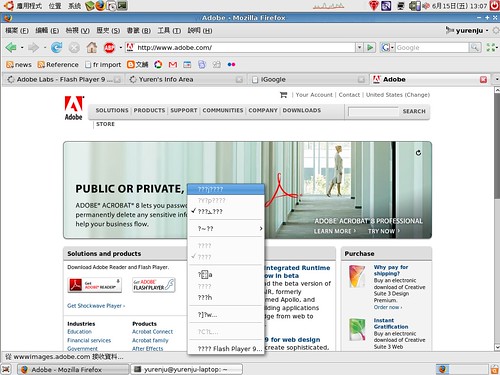Click the banner replay circular arrow icon
This screenshot has width=500, height=375.
point(418,153)
